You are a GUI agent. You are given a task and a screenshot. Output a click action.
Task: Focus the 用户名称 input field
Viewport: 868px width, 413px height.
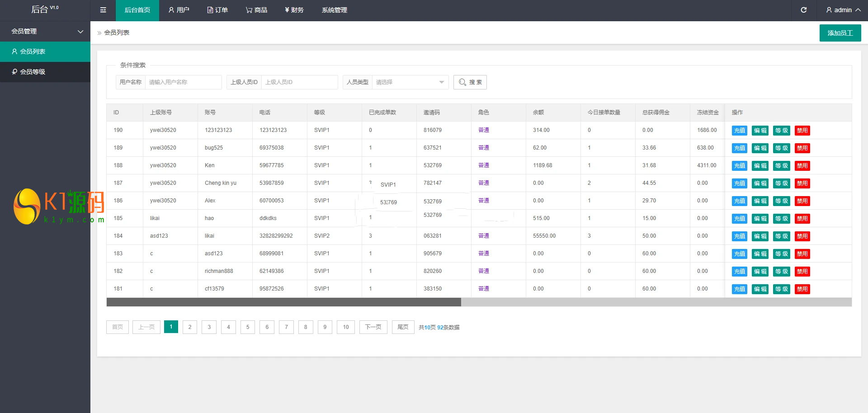pos(183,82)
